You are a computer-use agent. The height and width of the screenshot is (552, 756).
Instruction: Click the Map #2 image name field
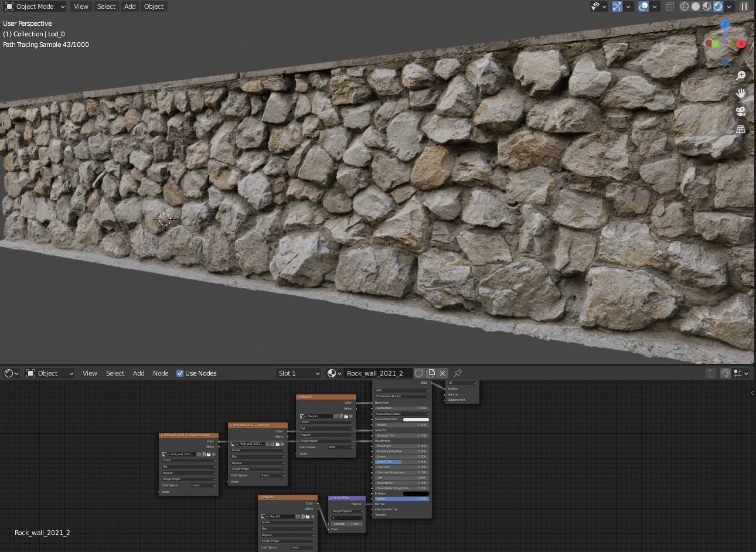(x=320, y=416)
